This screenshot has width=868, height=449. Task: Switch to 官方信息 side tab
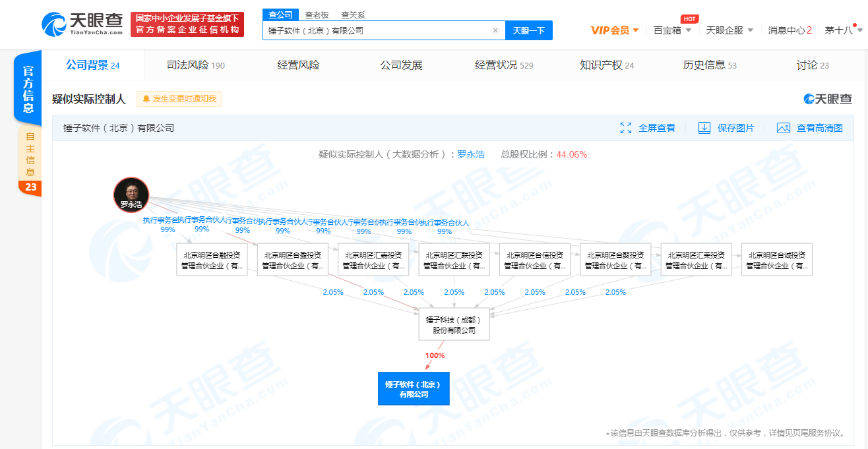(x=28, y=88)
